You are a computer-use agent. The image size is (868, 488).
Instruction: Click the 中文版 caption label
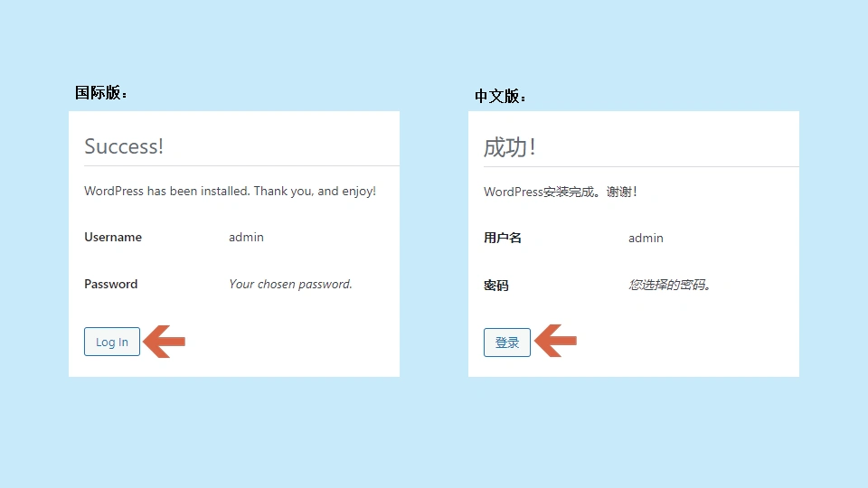501,96
